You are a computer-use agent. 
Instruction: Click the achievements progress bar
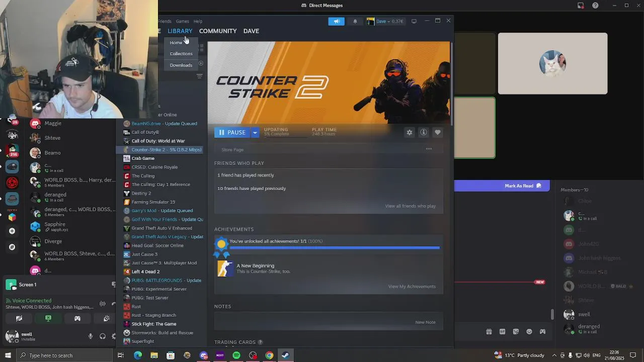pos(335,247)
